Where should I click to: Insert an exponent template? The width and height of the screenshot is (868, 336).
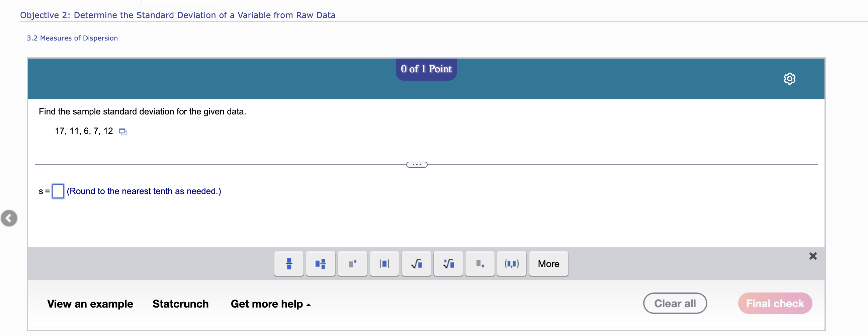352,263
